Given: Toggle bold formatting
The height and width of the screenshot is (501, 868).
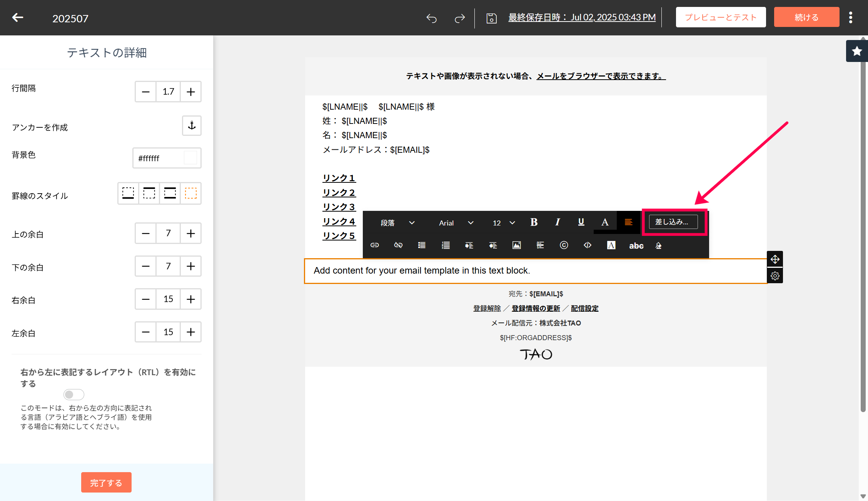Looking at the screenshot, I should click(x=534, y=222).
